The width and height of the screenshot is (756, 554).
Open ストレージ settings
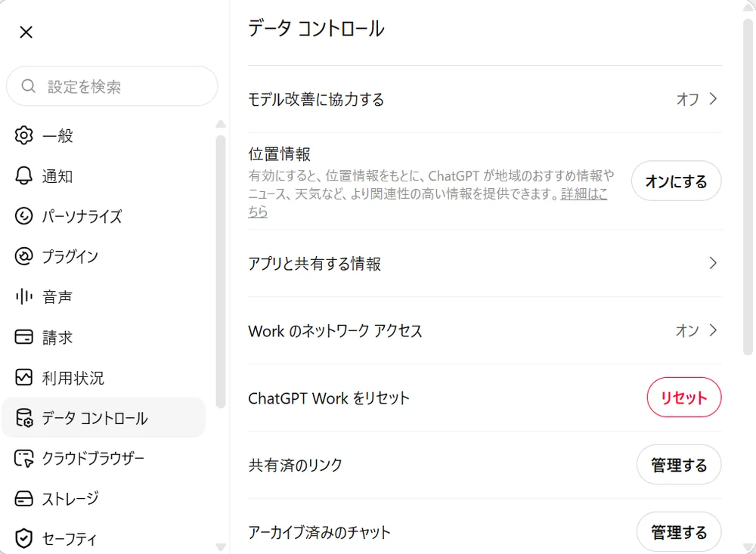104,499
